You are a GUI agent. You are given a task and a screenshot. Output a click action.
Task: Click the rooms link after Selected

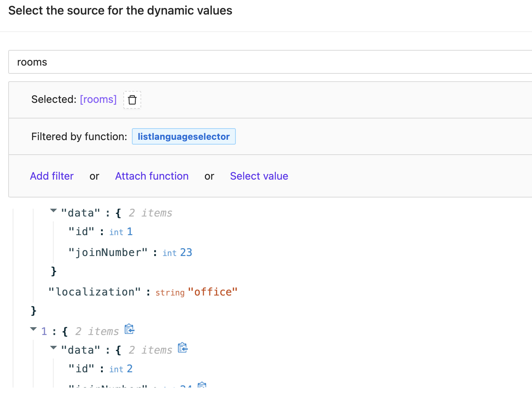[x=98, y=99]
